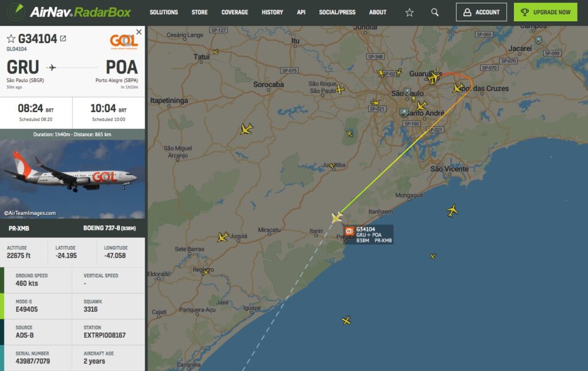Open the search magnifier icon
This screenshot has width=588, height=371.
pyautogui.click(x=435, y=13)
